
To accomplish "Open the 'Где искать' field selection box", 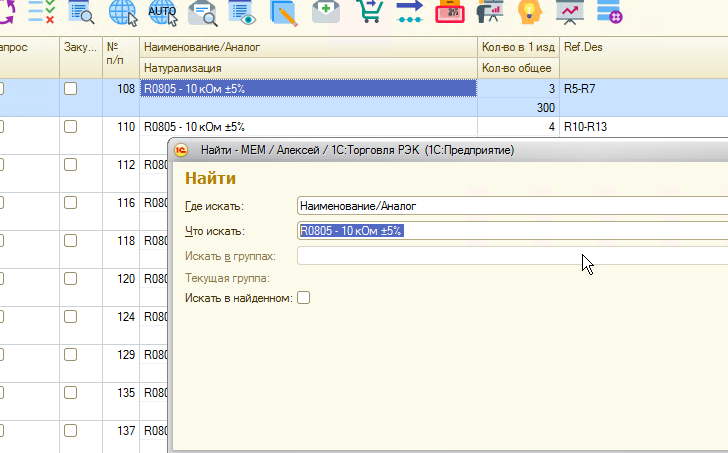I will pos(512,206).
